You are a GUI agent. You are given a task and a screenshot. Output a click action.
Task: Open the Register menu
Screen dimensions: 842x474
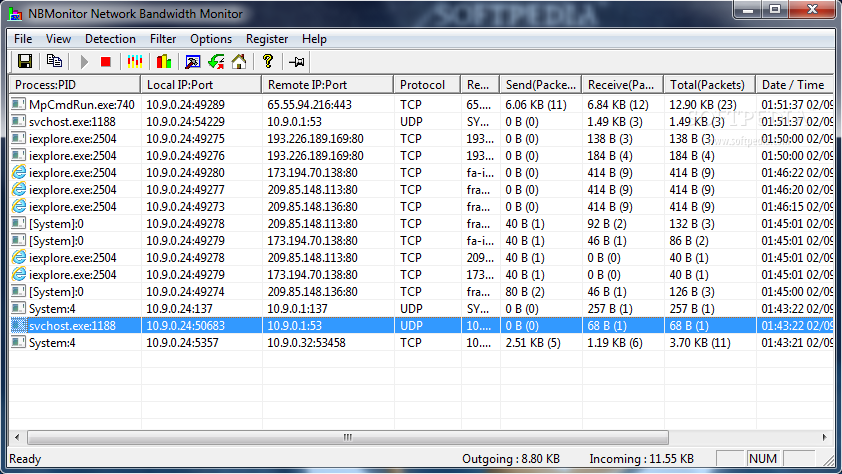pos(267,39)
